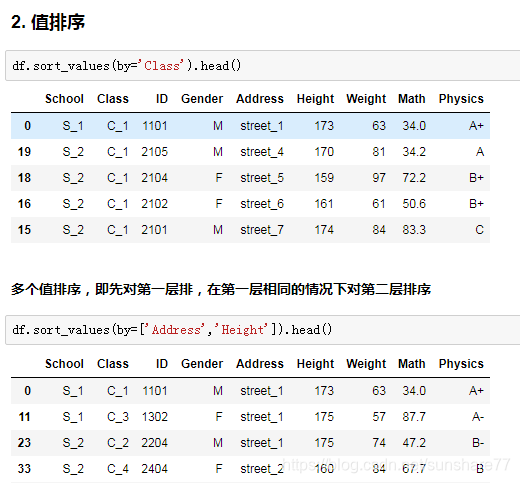This screenshot has width=520, height=483.
Task: Click ID cell '2101'
Action: (154, 230)
